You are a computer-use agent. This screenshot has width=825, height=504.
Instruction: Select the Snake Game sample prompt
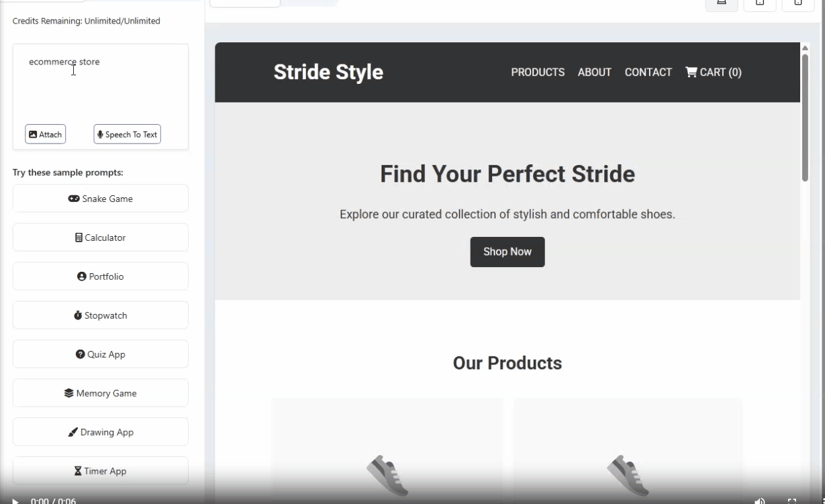tap(101, 199)
